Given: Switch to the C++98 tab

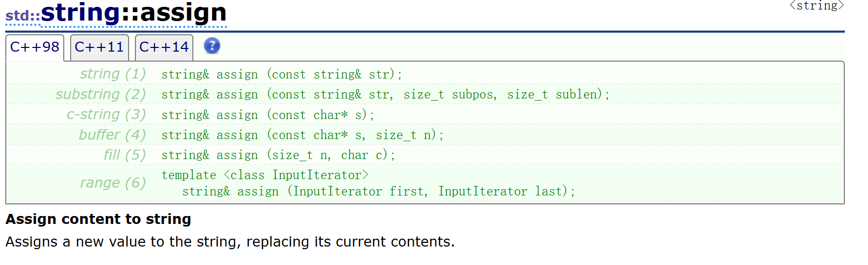Looking at the screenshot, I should tap(35, 47).
